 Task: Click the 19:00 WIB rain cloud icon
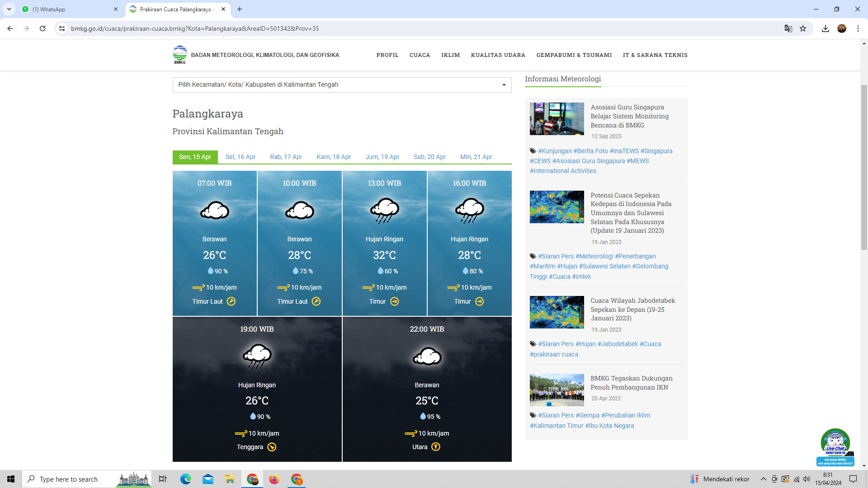(x=257, y=357)
